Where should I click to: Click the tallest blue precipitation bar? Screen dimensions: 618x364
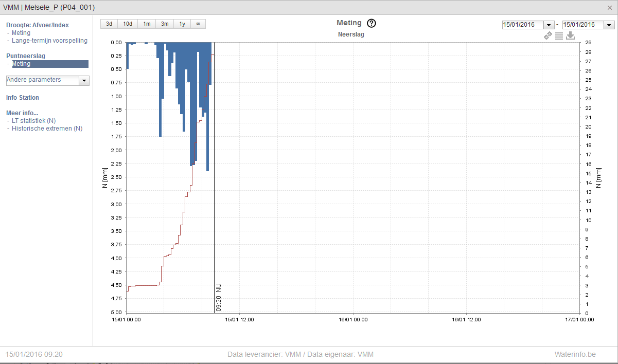207,106
